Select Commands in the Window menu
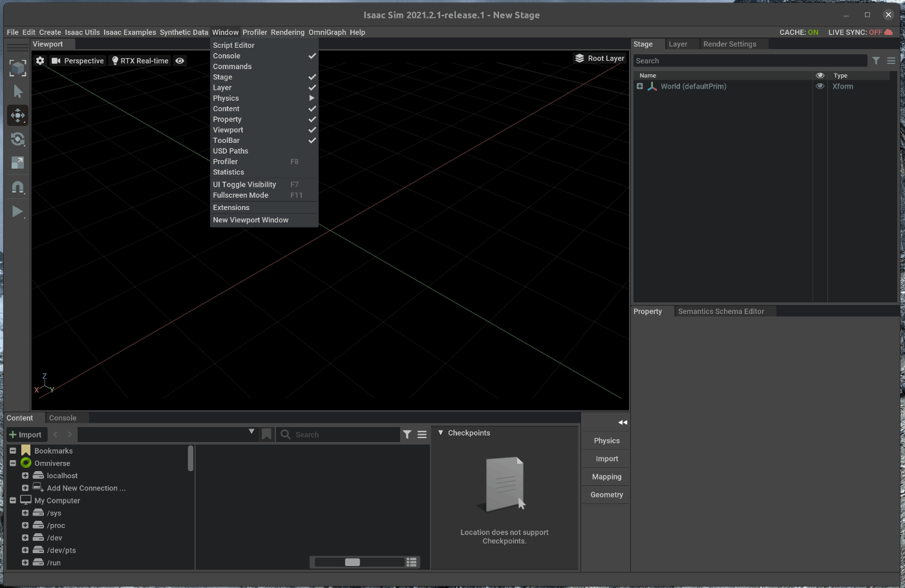This screenshot has width=905, height=588. (x=264, y=67)
